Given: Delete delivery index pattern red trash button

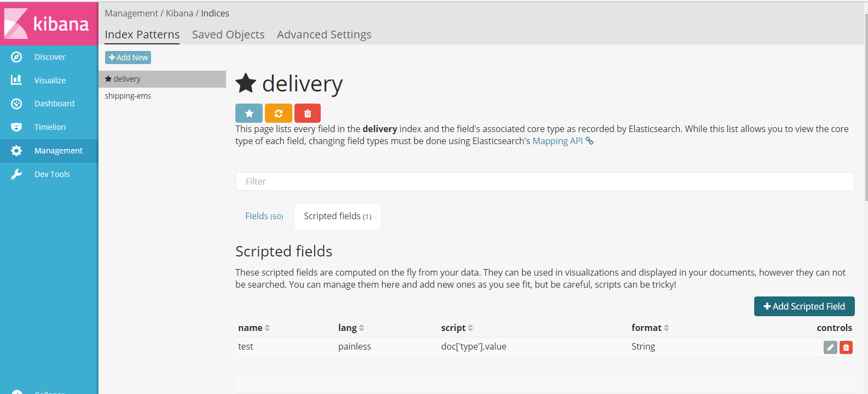Looking at the screenshot, I should coord(308,113).
